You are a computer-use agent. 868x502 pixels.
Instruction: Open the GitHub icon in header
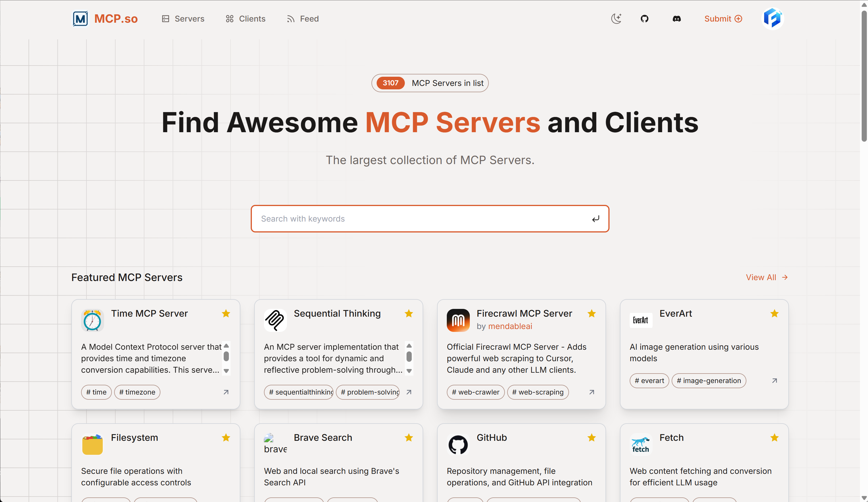[x=644, y=19]
